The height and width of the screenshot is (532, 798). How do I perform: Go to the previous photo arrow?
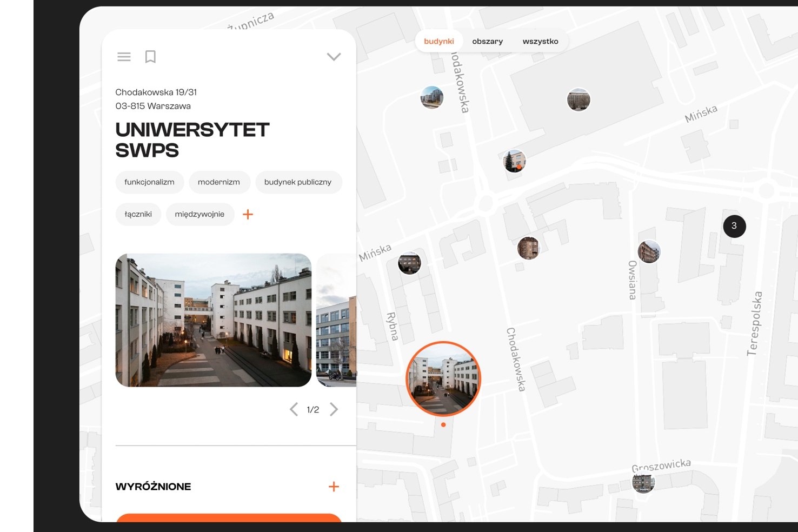[x=294, y=409]
